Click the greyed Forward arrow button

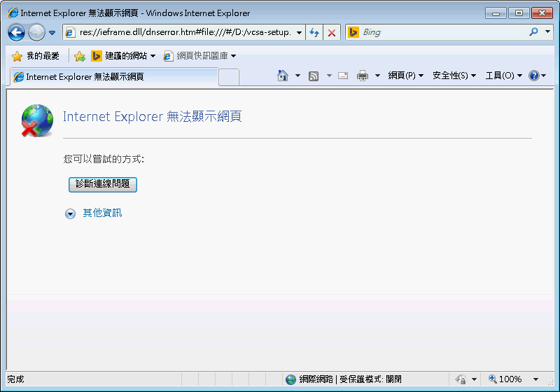click(x=36, y=33)
